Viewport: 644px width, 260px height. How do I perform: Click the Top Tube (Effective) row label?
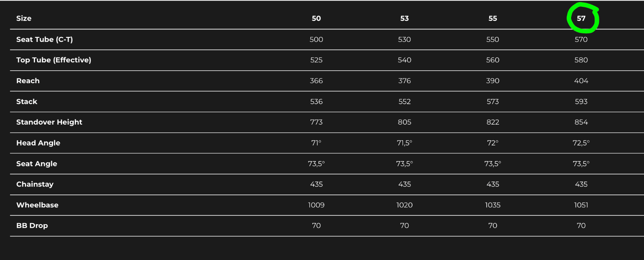tap(54, 60)
